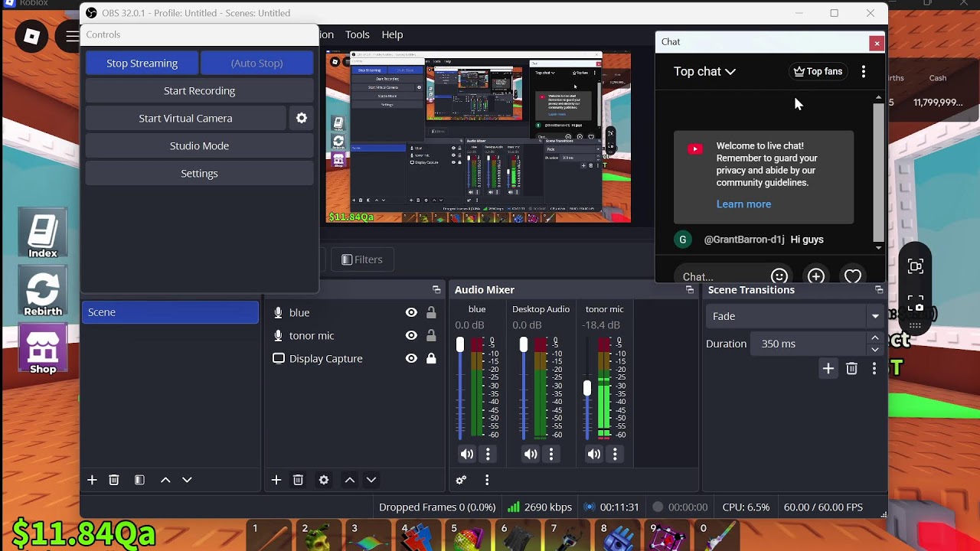Viewport: 980px width, 551px height.
Task: Unlock the Display Capture source
Action: click(431, 358)
